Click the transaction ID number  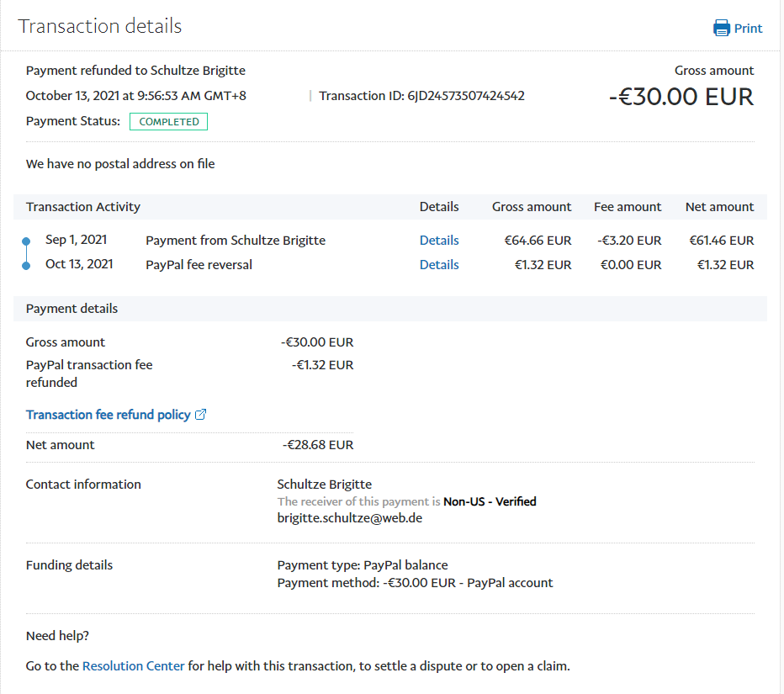466,96
